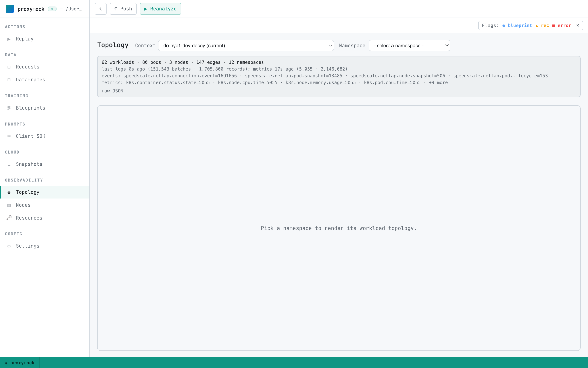The image size is (588, 368).
Task: Click k8s.node.memory.usage=5055 metric text
Action: tap(321, 83)
